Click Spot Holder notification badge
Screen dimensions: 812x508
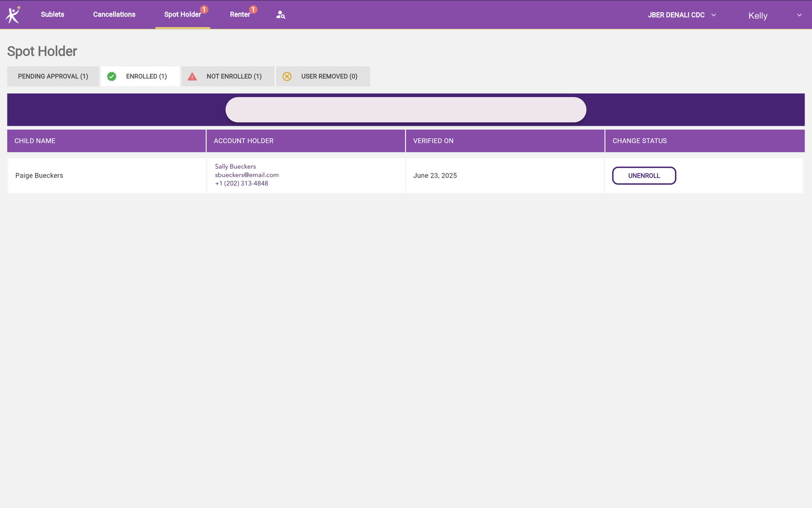204,9
